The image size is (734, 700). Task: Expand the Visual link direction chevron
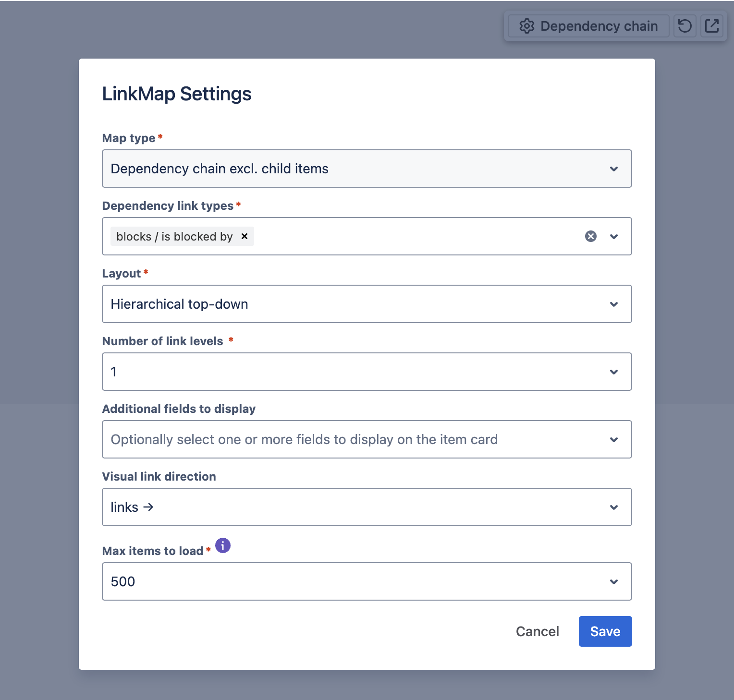pyautogui.click(x=614, y=507)
